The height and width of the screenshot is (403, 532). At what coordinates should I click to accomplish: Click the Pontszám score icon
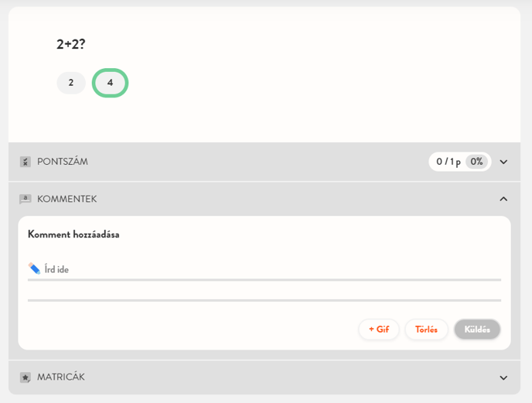tap(25, 162)
